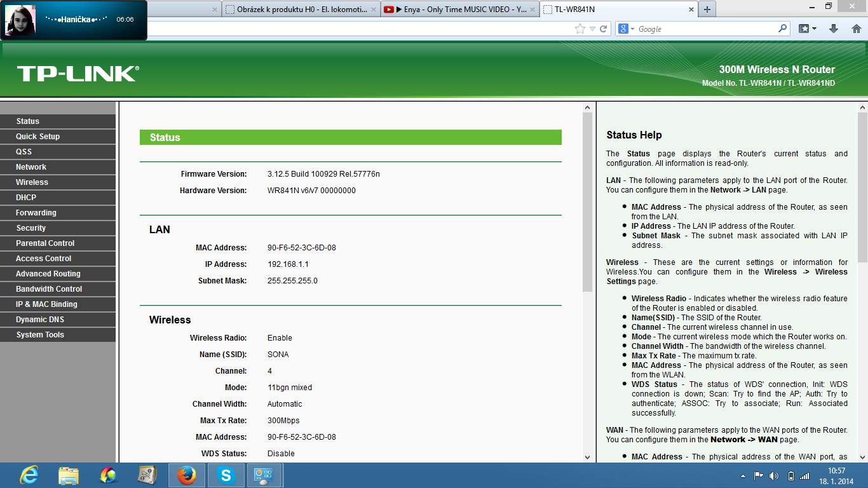This screenshot has width=868, height=488.
Task: Select the TL-WR841N browser tab
Action: pyautogui.click(x=618, y=10)
